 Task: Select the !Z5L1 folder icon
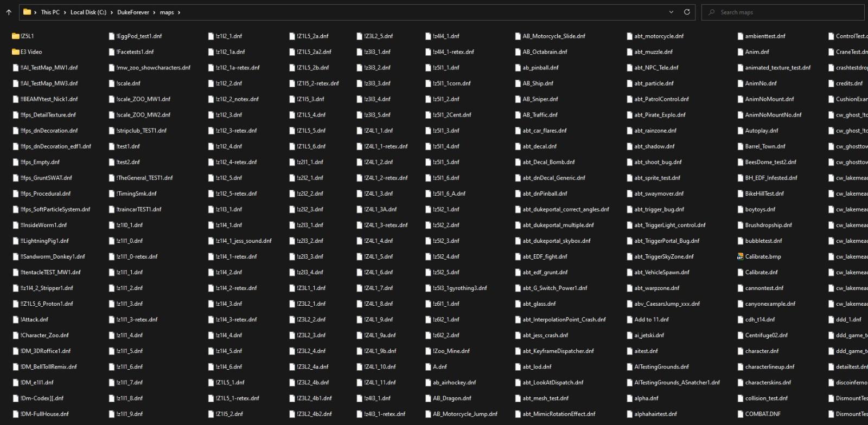(15, 36)
